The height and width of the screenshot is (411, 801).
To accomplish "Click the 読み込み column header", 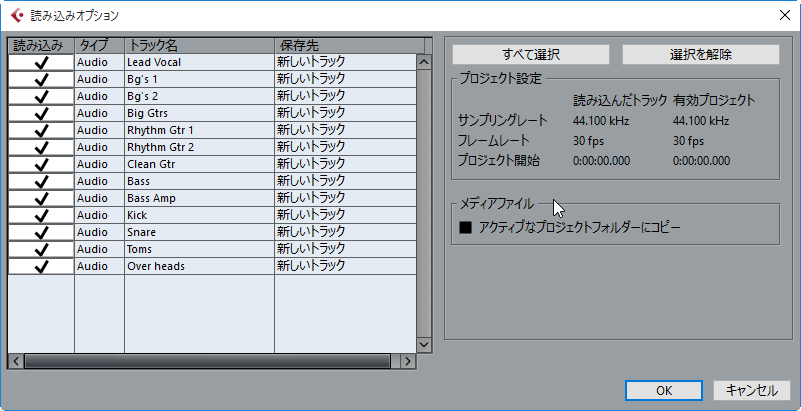I will tap(41, 45).
